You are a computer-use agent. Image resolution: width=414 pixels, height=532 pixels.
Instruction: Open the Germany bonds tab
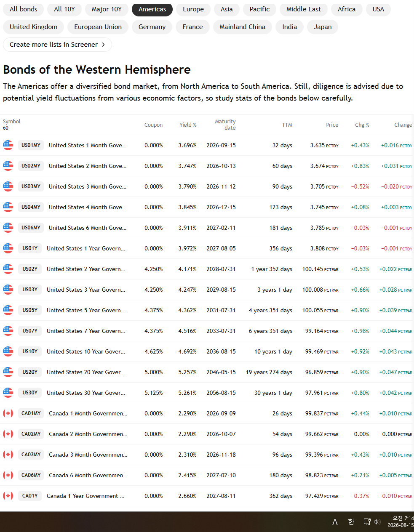(152, 27)
